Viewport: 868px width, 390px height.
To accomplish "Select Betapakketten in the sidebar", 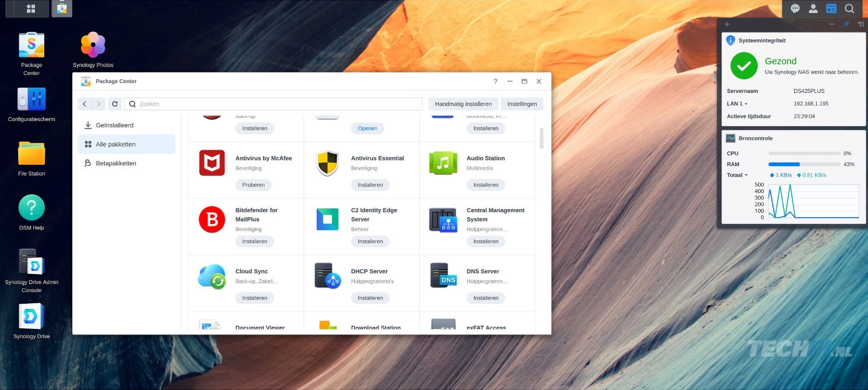I will click(127, 163).
